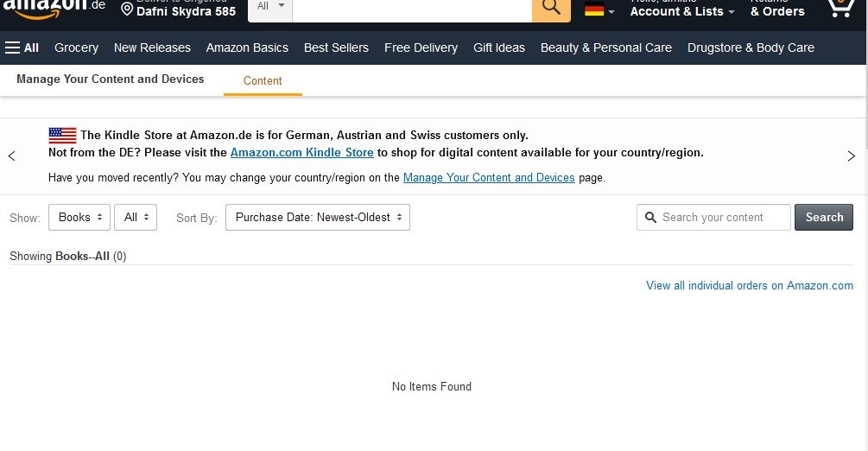868x451 pixels.
Task: Click the German flag language icon
Action: 594,10
